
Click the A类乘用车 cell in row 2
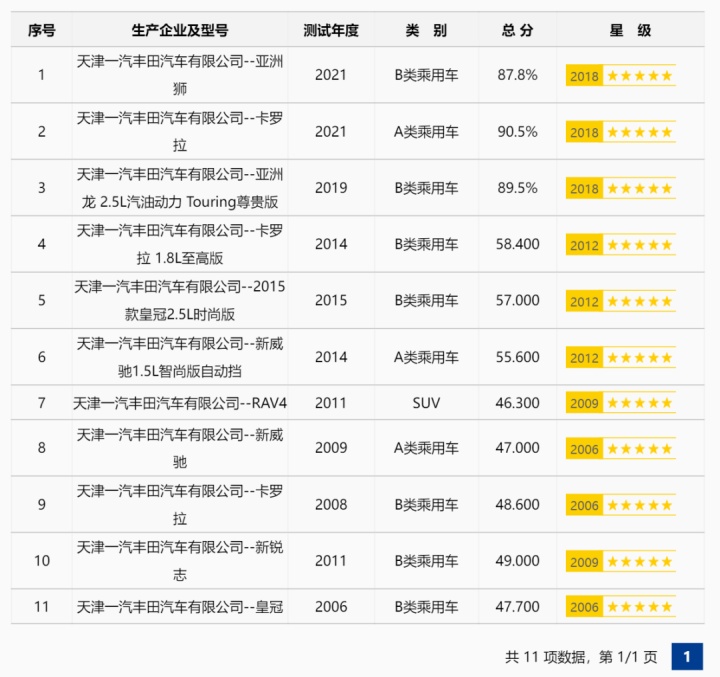tap(426, 131)
